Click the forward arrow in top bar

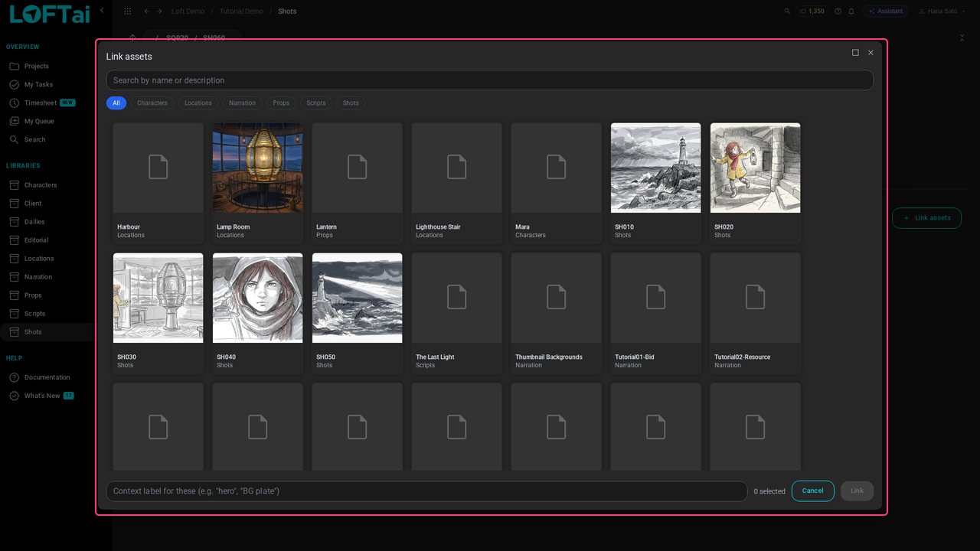click(x=158, y=11)
